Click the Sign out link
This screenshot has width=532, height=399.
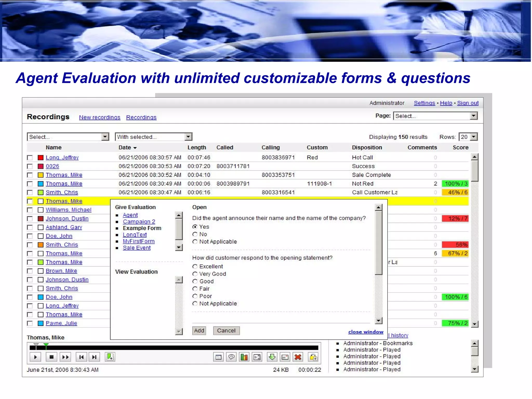(468, 103)
